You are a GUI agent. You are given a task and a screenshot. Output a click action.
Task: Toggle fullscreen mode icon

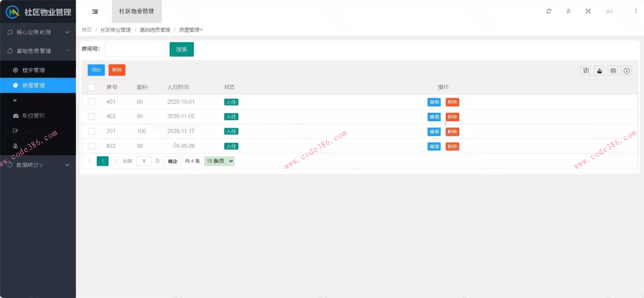[588, 11]
